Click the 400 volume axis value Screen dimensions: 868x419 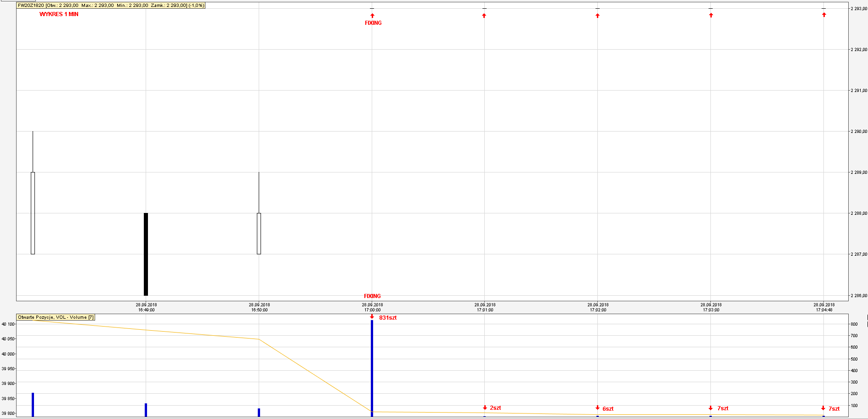pos(854,371)
